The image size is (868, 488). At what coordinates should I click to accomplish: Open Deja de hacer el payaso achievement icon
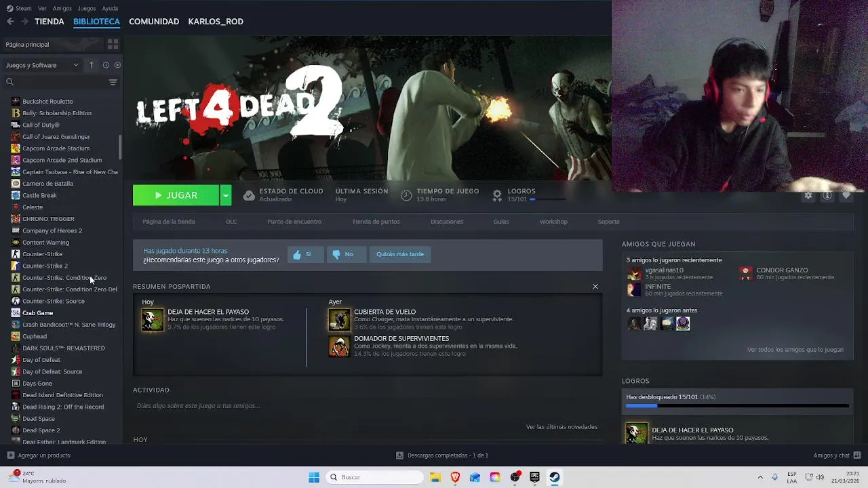click(153, 320)
